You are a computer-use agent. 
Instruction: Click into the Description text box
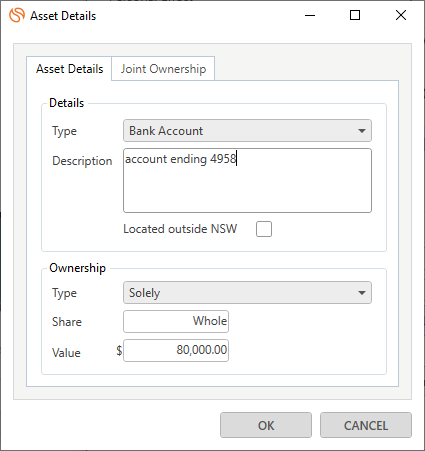247,180
